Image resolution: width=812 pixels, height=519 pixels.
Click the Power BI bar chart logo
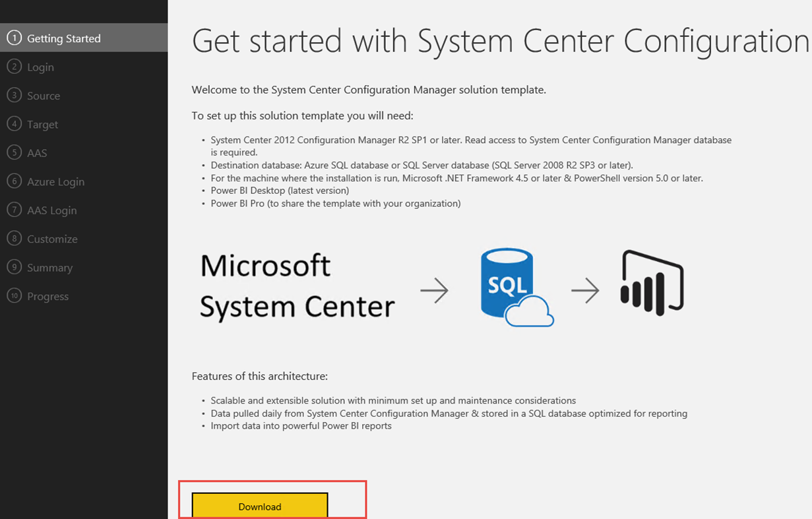tap(652, 283)
